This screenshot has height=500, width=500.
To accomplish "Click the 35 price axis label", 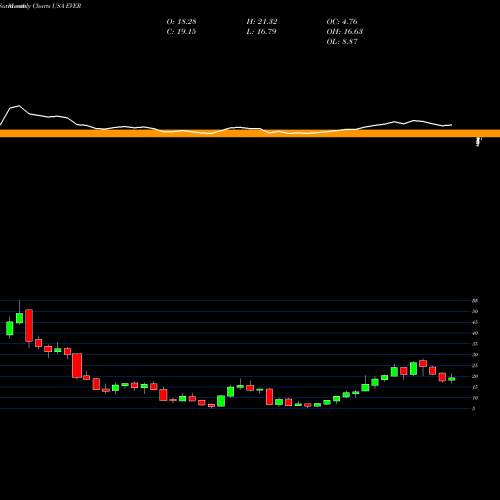I will (x=475, y=344).
